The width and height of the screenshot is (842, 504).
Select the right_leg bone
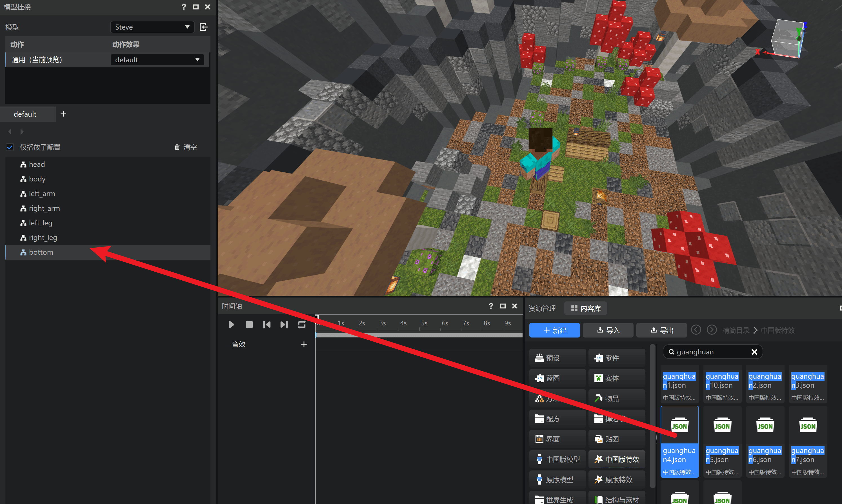(x=108, y=238)
